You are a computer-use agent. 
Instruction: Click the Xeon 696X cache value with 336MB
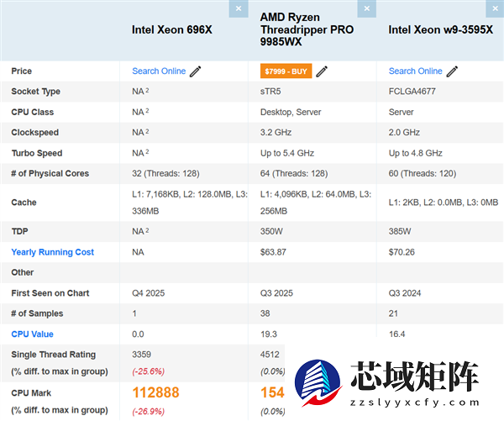point(190,203)
